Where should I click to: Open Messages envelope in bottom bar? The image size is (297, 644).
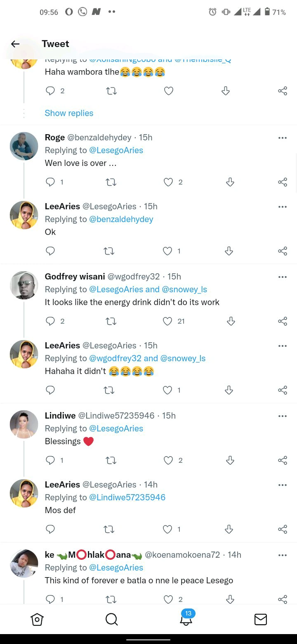click(260, 619)
